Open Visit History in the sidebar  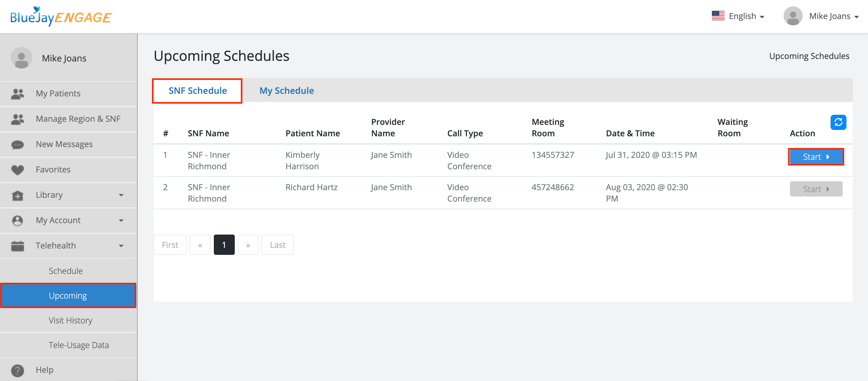coord(70,320)
